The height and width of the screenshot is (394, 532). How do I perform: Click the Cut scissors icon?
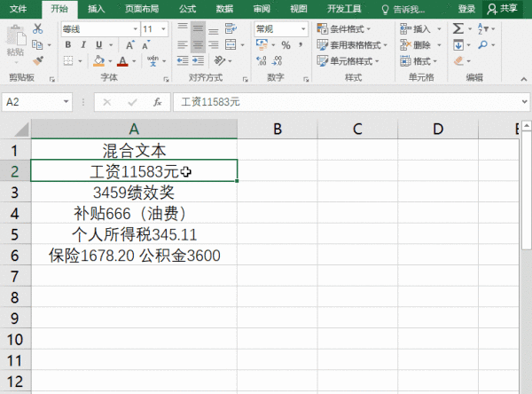click(37, 28)
